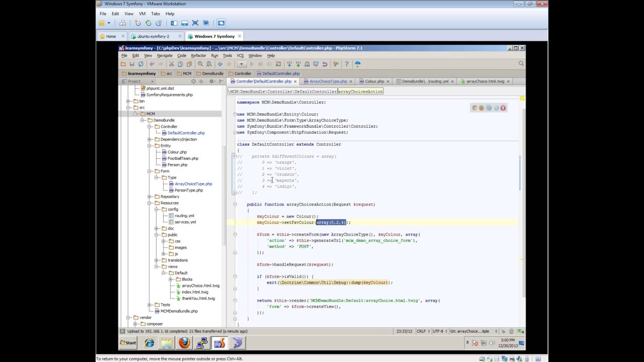Click the Synchronize refresh icon
644x362 pixels.
coord(141,64)
